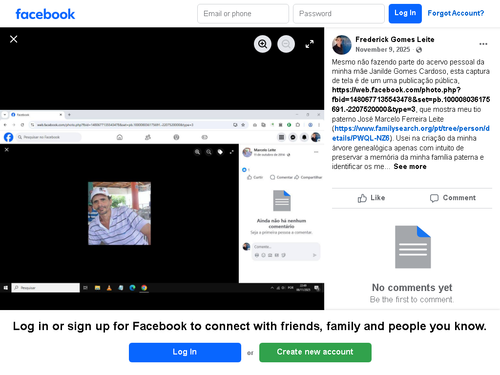Open the Forgot Account? link
This screenshot has height=375, width=500.
point(456,13)
